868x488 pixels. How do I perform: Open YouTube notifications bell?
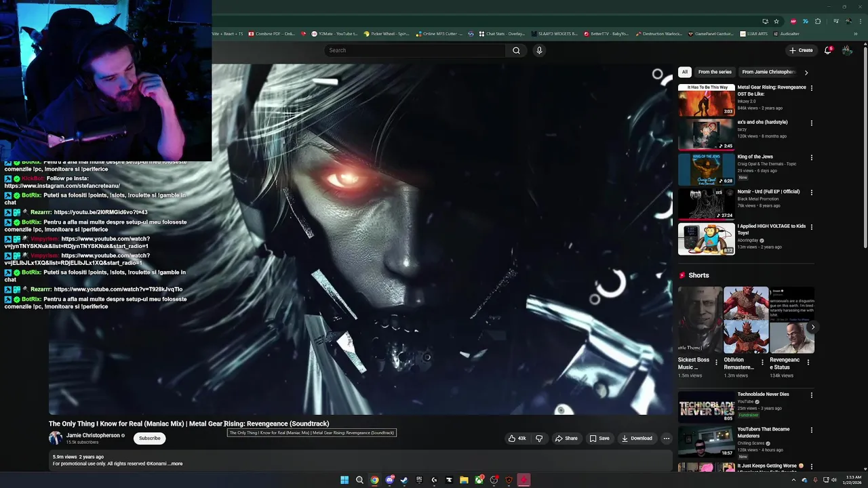[827, 50]
